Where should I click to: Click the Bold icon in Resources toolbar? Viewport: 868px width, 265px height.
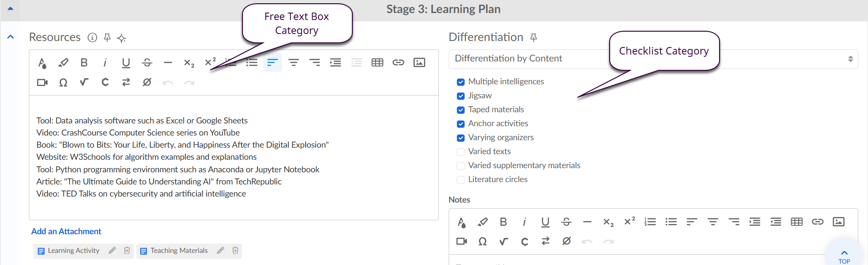(84, 62)
